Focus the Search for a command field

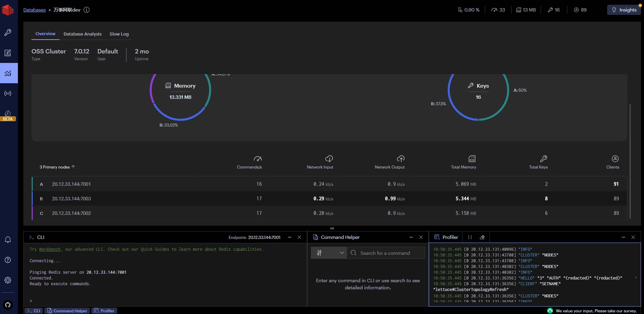tap(386, 253)
